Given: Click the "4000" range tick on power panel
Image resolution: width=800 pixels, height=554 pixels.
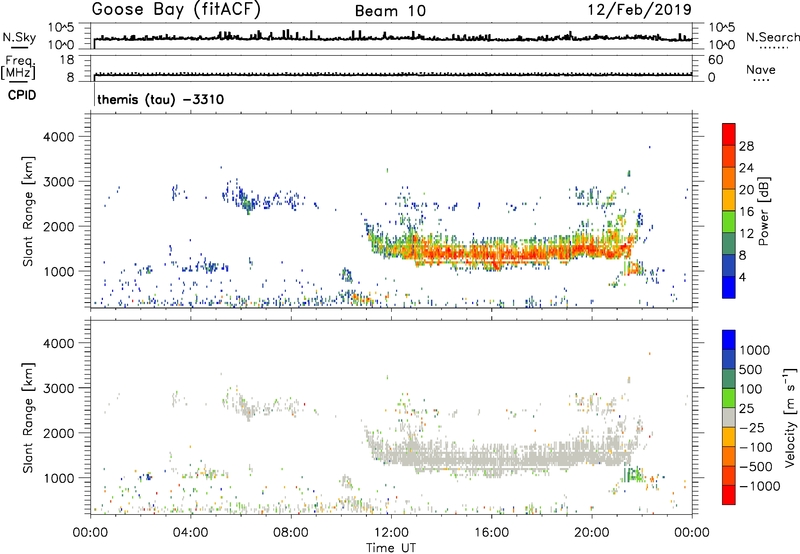Looking at the screenshot, I should (x=59, y=137).
